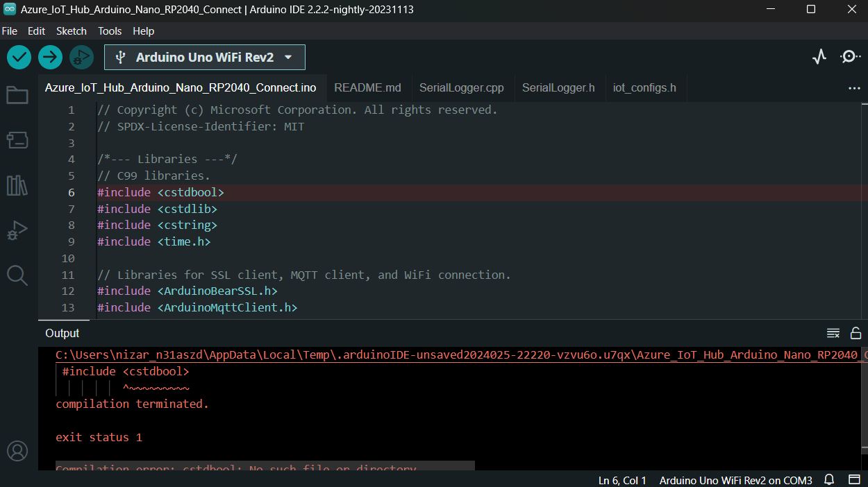This screenshot has height=487, width=868.
Task: Open the Serial Plotter
Action: [819, 57]
